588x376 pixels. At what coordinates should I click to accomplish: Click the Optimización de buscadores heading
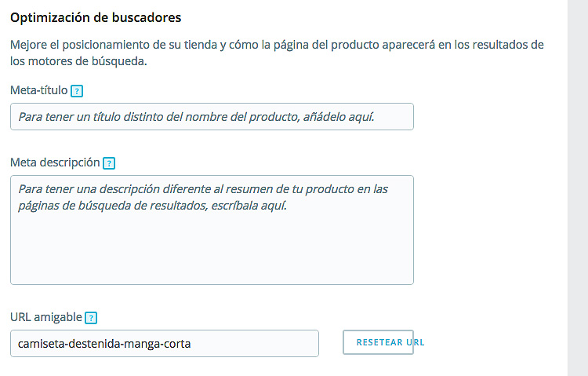tap(96, 17)
